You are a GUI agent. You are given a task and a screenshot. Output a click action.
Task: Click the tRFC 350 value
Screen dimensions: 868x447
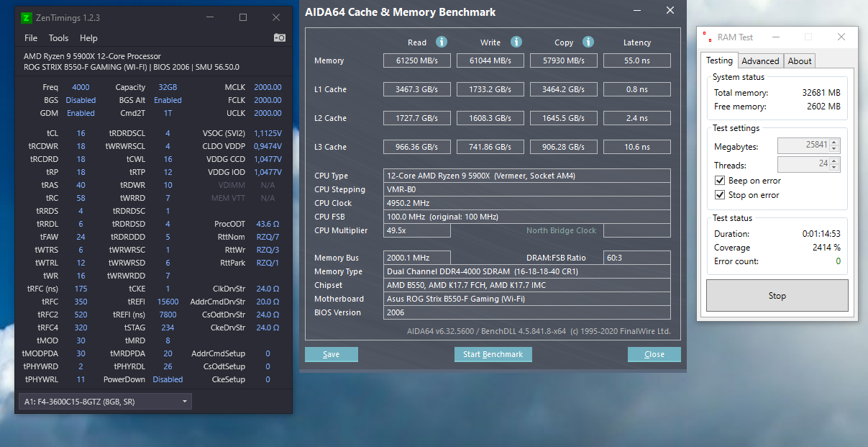coord(80,302)
